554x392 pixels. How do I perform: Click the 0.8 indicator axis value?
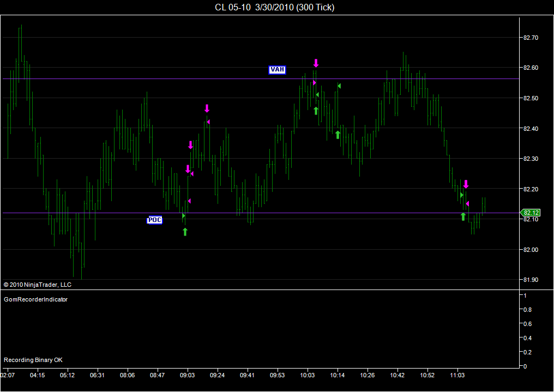[x=528, y=310]
